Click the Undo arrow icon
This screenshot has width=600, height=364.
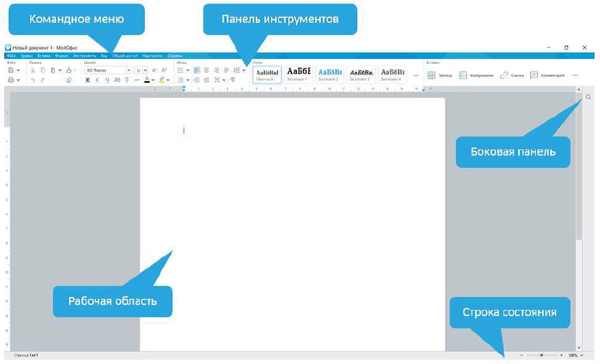pos(33,80)
